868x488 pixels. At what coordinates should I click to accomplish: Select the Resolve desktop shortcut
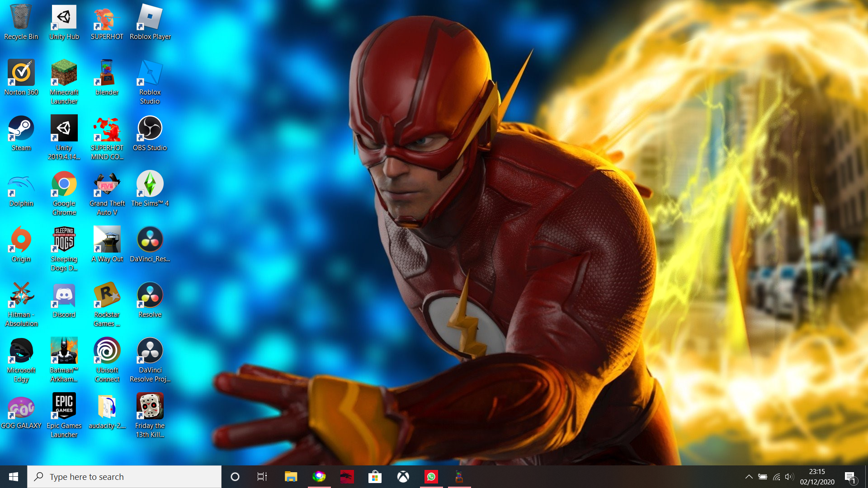150,300
